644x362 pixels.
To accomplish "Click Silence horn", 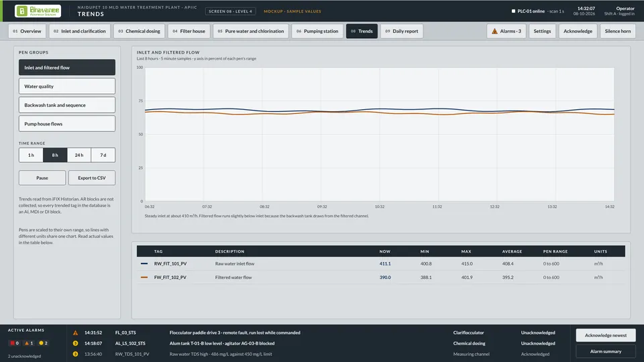I will click(x=618, y=32).
